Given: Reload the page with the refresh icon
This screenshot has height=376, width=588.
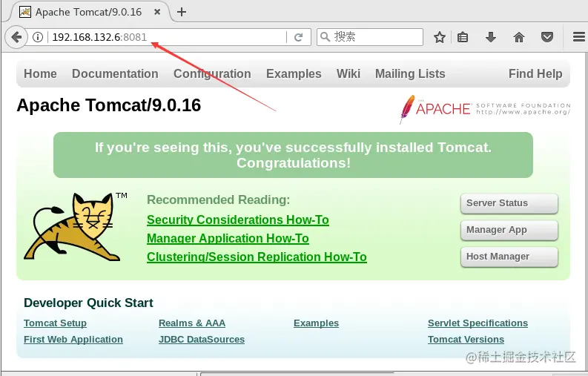Looking at the screenshot, I should point(299,37).
